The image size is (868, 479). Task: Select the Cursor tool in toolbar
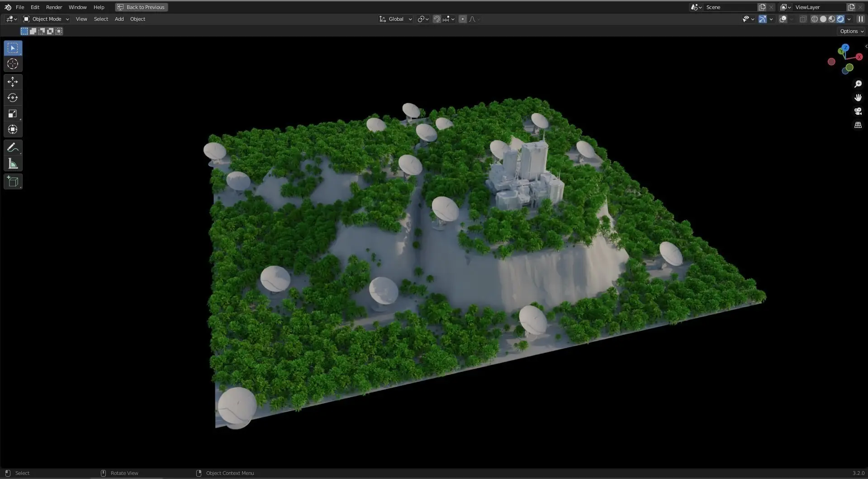(13, 64)
